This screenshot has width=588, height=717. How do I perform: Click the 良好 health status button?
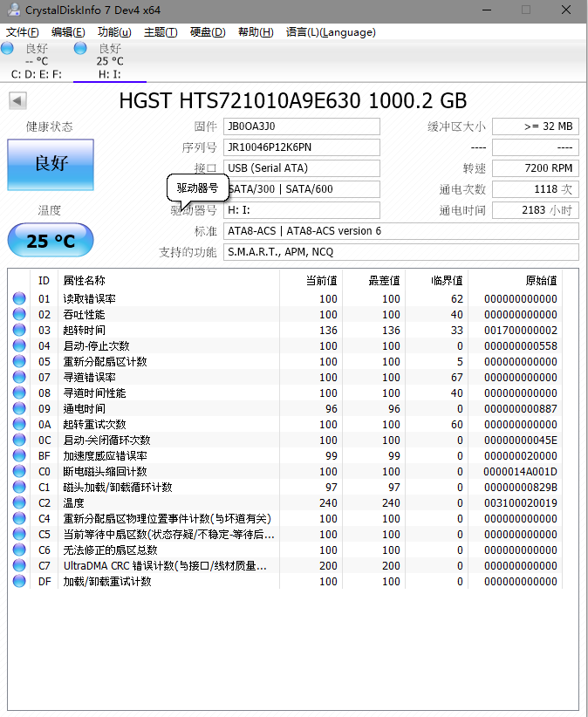click(x=51, y=164)
